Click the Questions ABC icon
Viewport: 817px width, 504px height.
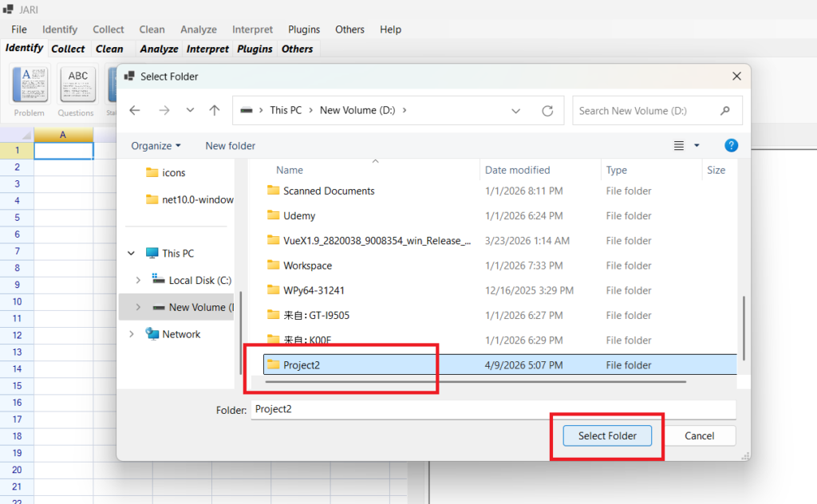click(77, 85)
